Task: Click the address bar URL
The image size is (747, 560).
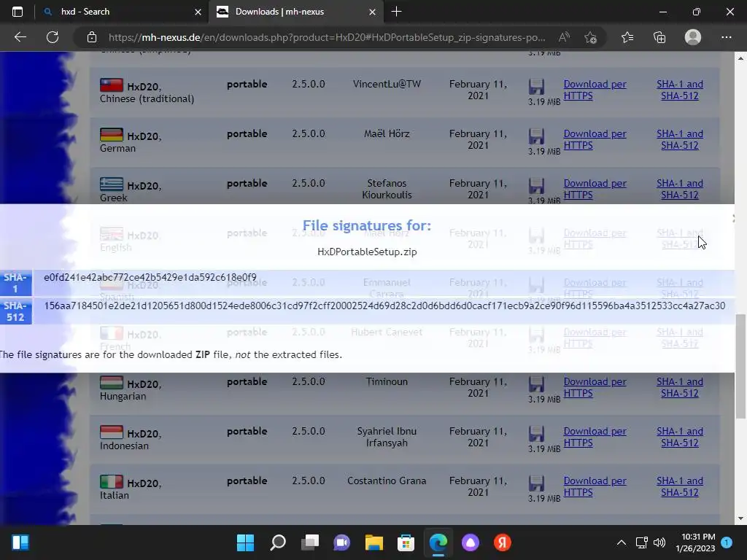Action: [x=327, y=37]
